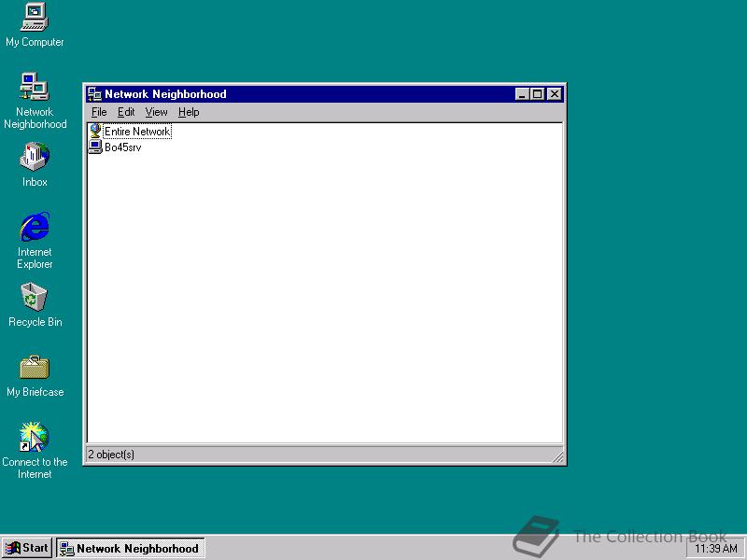Open the File menu

coord(99,112)
